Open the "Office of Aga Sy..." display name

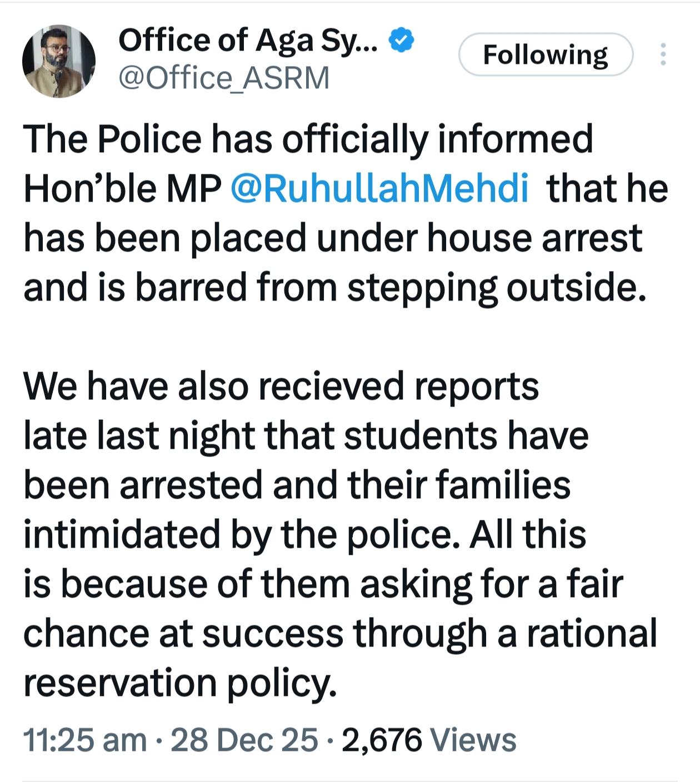coord(248,41)
